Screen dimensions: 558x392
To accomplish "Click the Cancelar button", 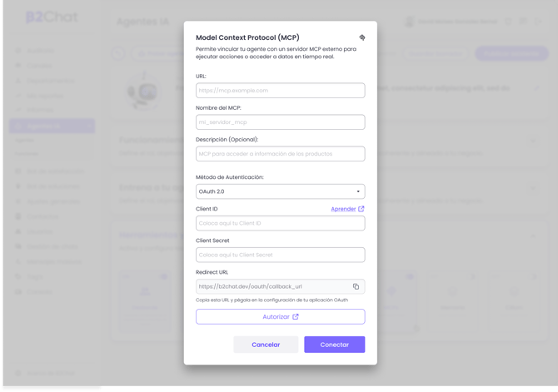I will pyautogui.click(x=266, y=345).
